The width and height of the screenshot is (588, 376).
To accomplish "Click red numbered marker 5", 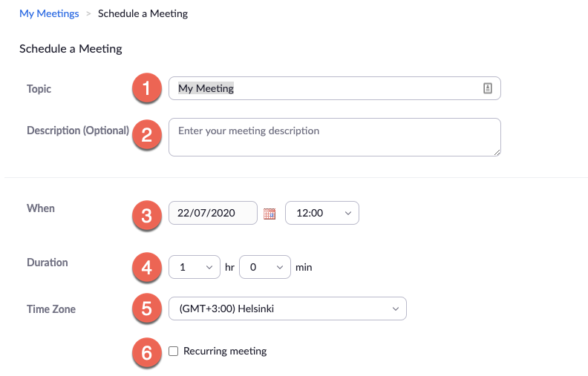I will point(146,309).
